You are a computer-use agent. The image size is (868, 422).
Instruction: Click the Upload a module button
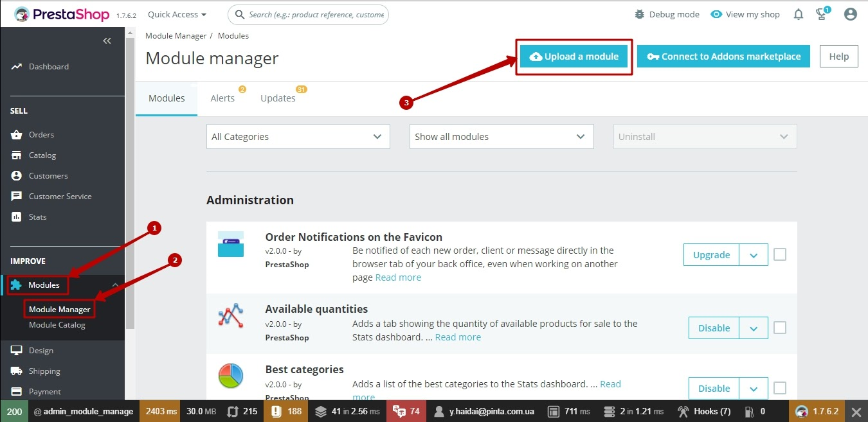(x=574, y=57)
